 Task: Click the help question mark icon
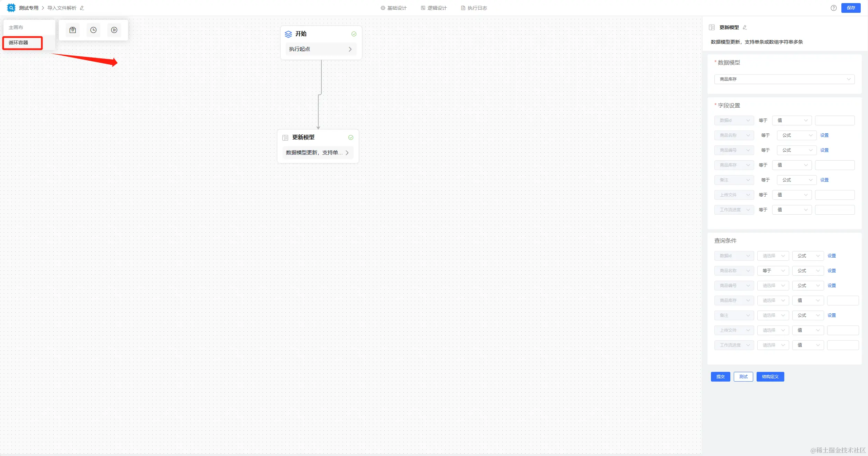pyautogui.click(x=834, y=8)
